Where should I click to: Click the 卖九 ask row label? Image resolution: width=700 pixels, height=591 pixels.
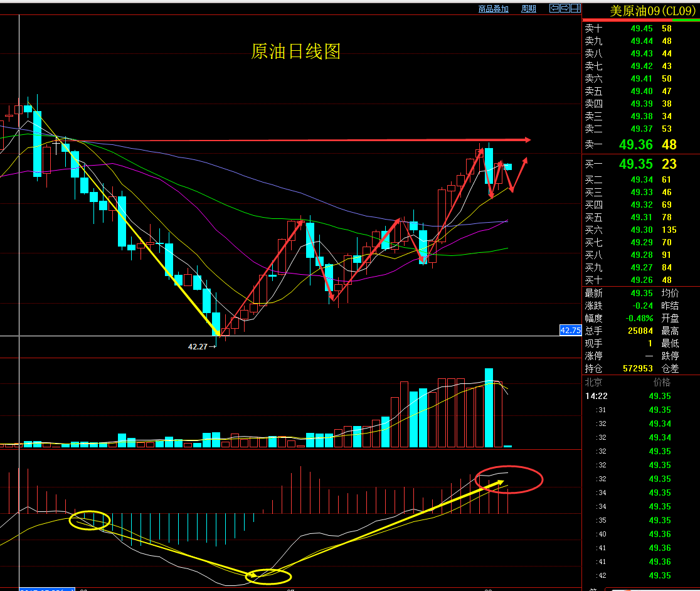tap(594, 41)
